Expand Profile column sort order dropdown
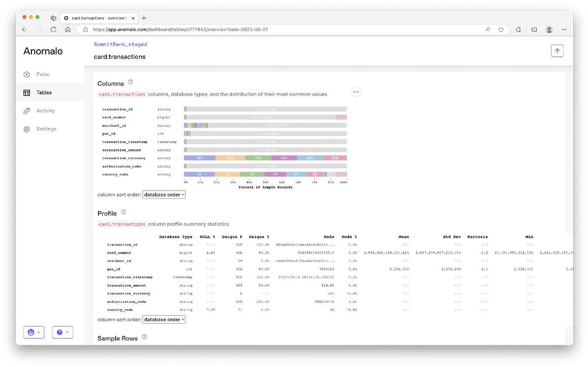588x367 pixels. [164, 319]
